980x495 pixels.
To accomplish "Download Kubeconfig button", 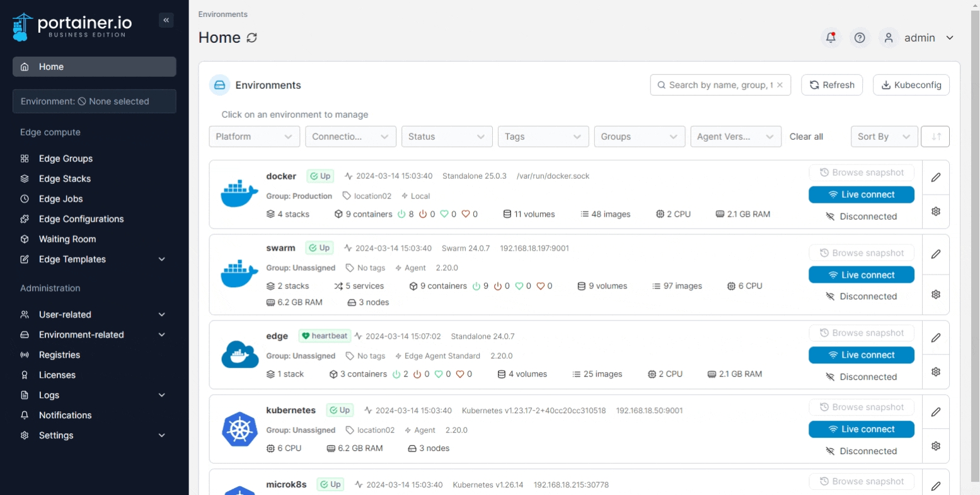I will [x=911, y=85].
